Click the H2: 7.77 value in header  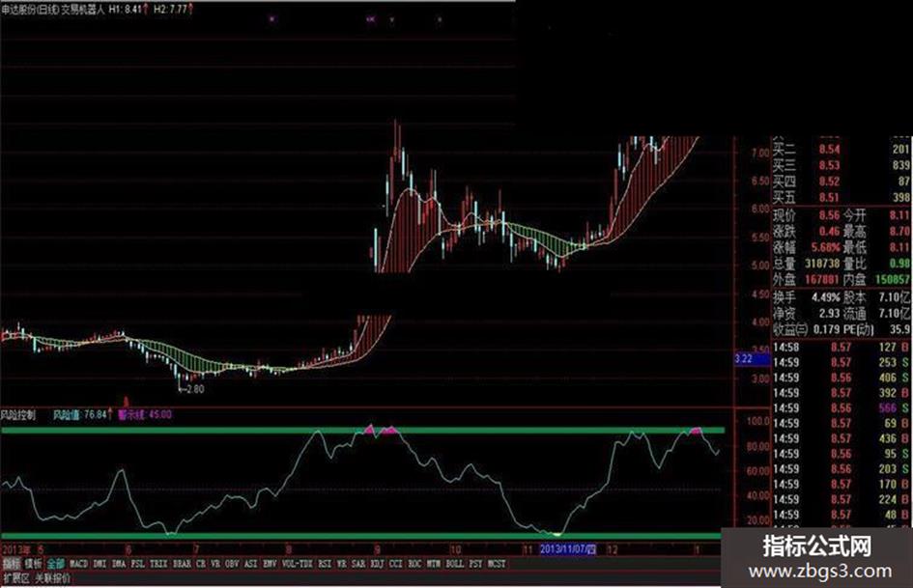click(x=172, y=10)
